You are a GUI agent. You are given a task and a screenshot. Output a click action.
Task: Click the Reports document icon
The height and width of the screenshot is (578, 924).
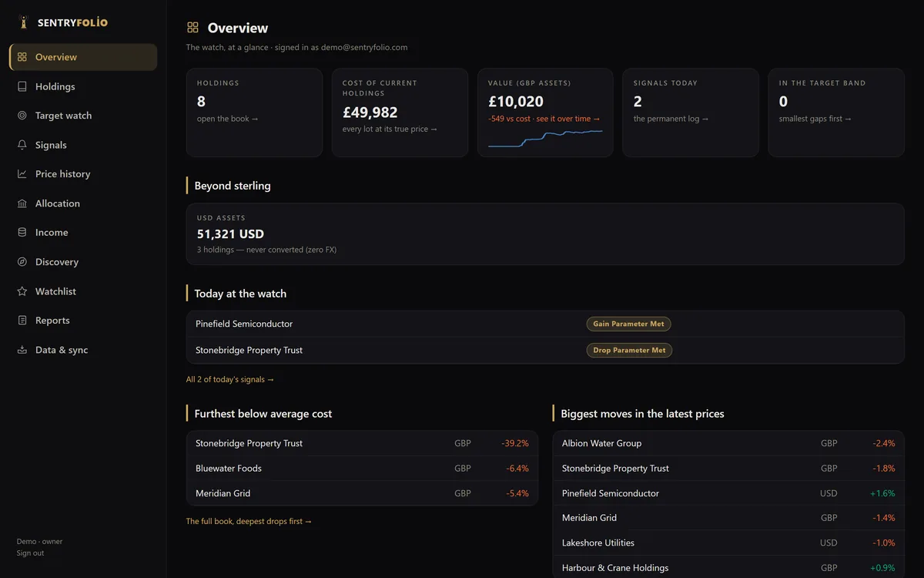(22, 321)
